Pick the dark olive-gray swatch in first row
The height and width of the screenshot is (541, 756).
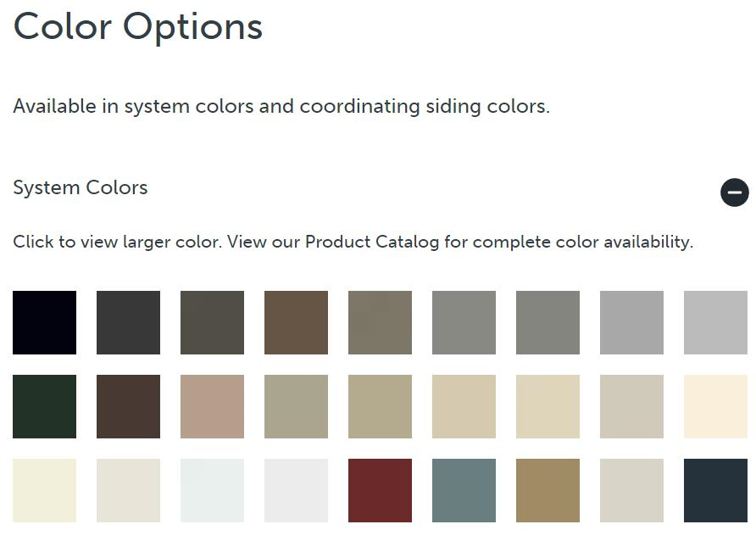212,322
